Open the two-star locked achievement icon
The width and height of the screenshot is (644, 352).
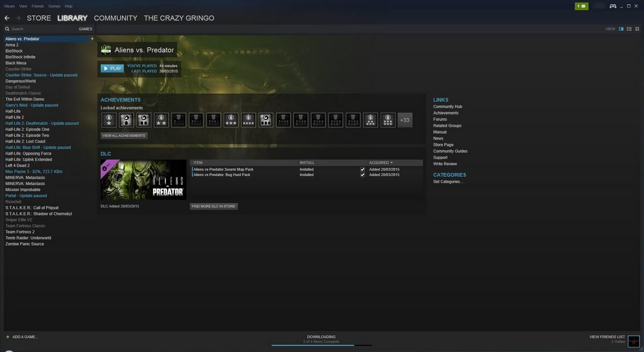tap(161, 120)
